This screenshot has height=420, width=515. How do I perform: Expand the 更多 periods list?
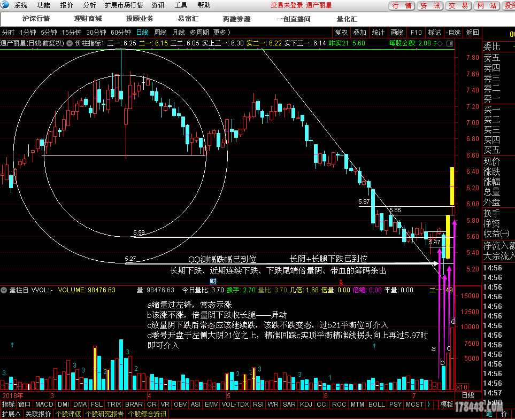click(x=222, y=33)
